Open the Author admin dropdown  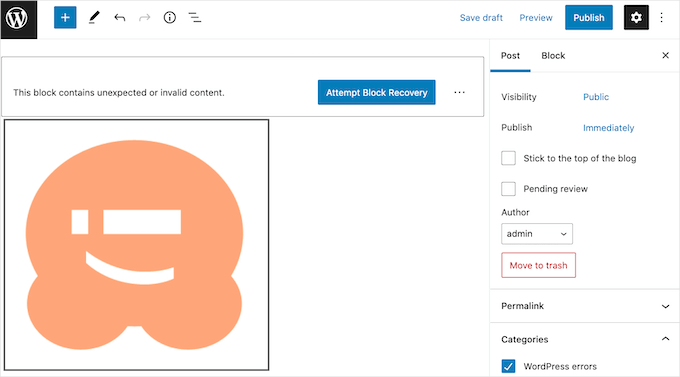[537, 234]
